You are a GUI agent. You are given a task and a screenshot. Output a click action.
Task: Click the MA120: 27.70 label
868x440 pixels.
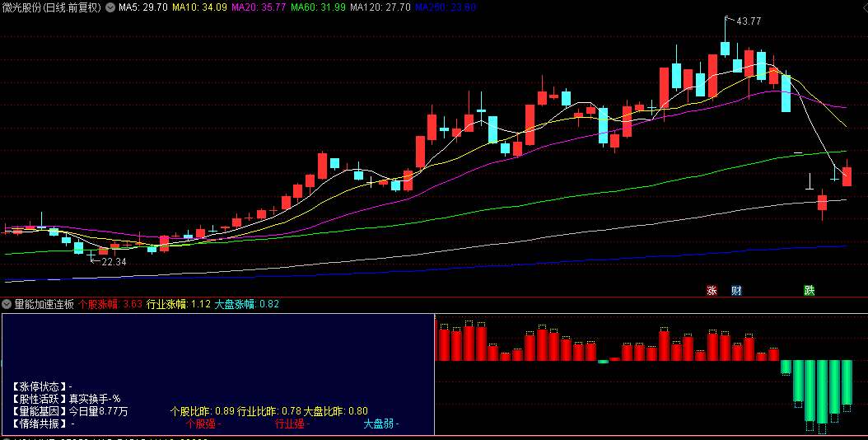380,7
